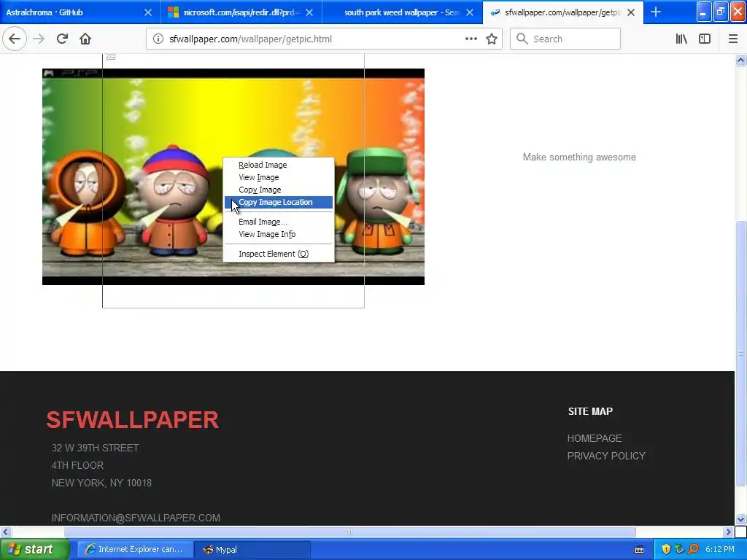
Task: Open the Library toolbar icon
Action: click(681, 39)
